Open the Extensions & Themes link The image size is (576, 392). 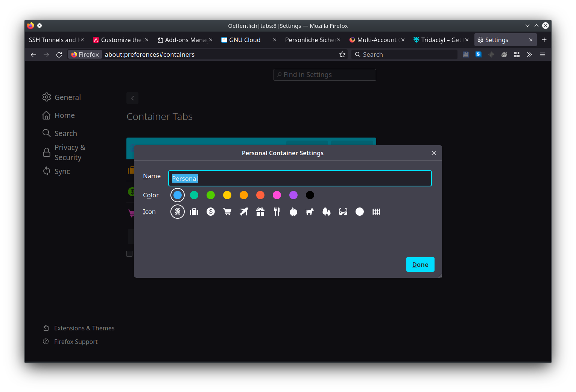pyautogui.click(x=84, y=328)
